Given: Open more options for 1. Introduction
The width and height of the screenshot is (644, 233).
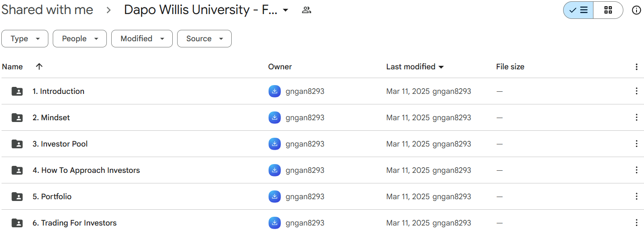Looking at the screenshot, I should point(636,91).
